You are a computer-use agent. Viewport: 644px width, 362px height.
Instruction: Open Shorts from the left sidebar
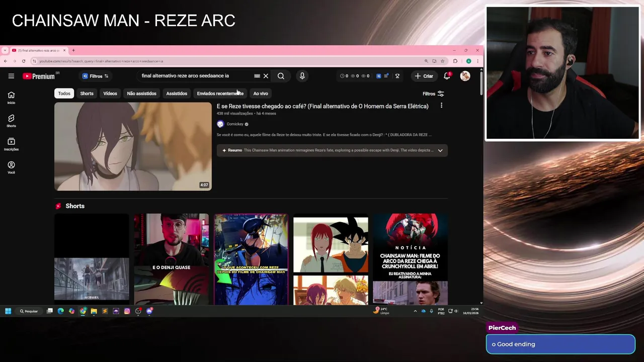pos(11,121)
